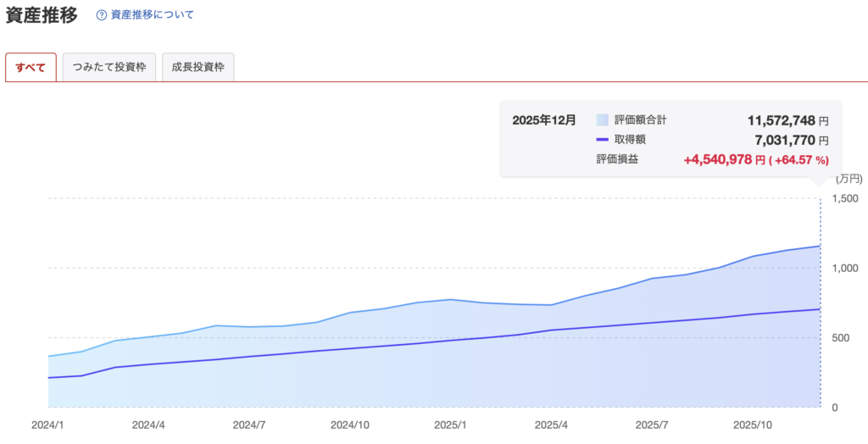The height and width of the screenshot is (444, 868).
Task: Click the question mark help icon
Action: click(102, 15)
